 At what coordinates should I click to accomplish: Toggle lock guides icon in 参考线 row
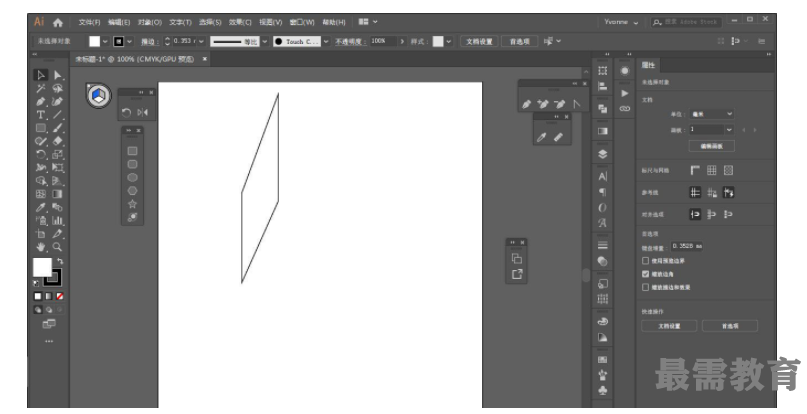[712, 193]
